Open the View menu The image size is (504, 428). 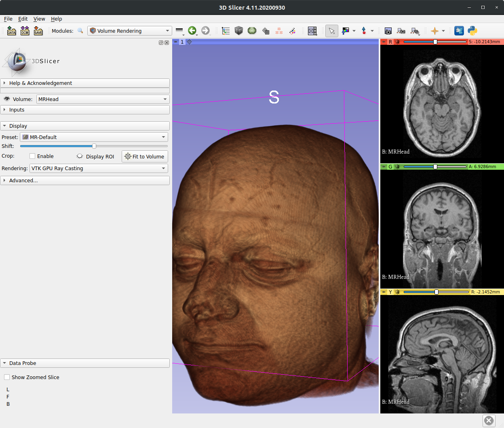39,19
